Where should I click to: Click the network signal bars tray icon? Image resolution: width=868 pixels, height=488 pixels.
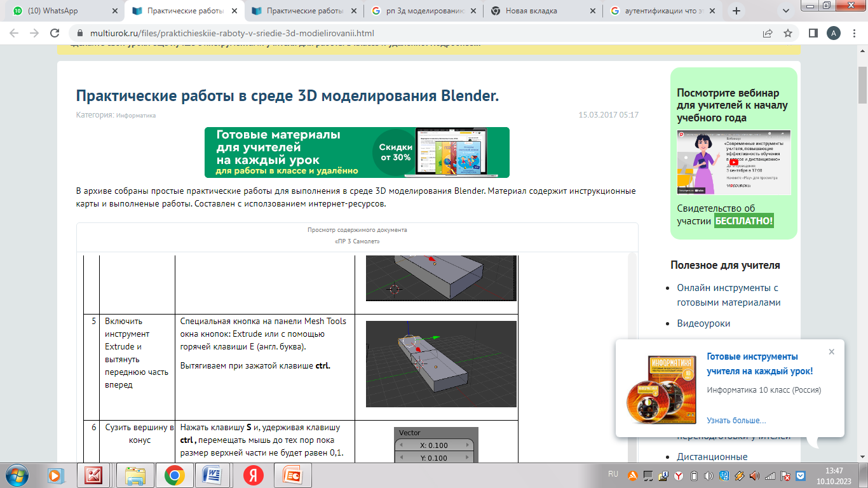770,475
